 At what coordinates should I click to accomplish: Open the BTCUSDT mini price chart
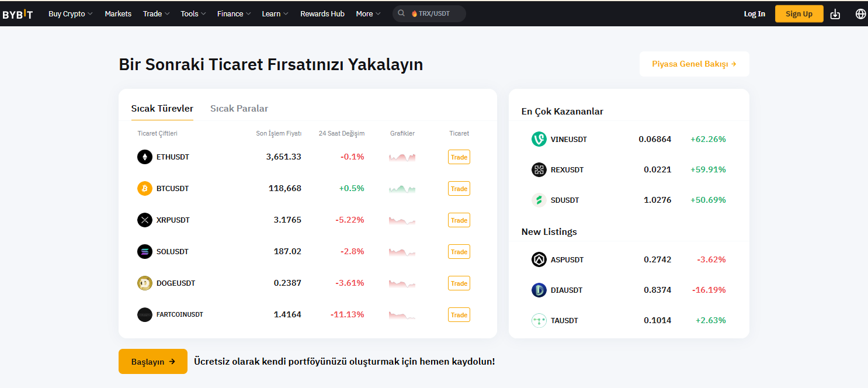tap(402, 189)
